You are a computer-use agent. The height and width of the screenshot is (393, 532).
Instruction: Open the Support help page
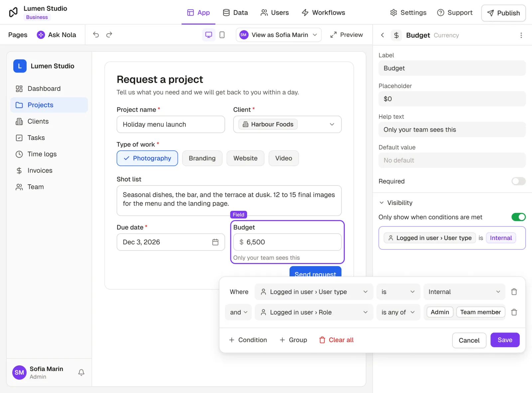(455, 13)
